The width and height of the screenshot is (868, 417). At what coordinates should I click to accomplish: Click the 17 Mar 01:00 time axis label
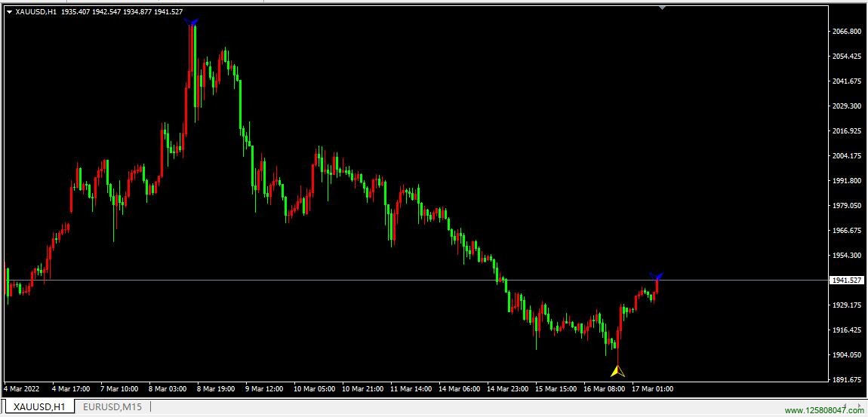653,389
